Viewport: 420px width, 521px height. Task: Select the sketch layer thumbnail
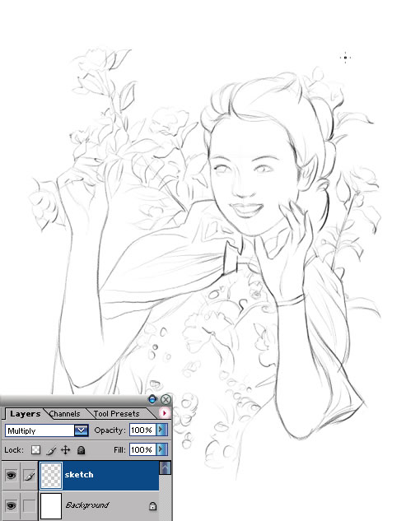[51, 476]
